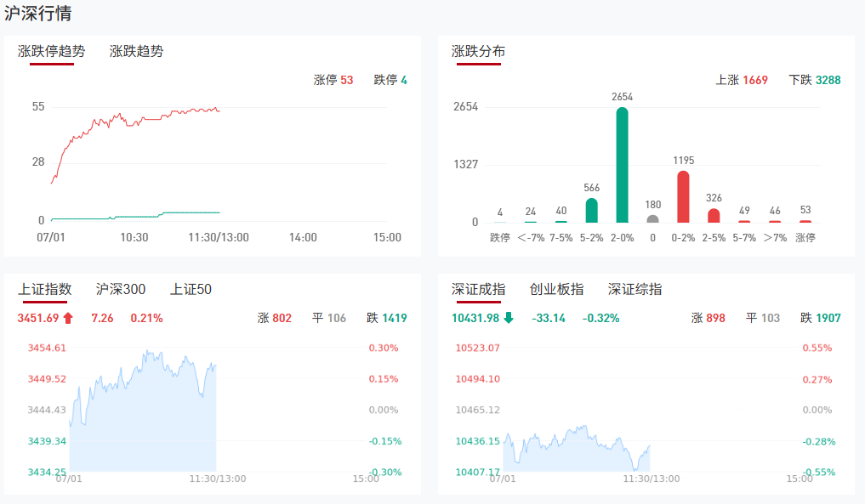The image size is (865, 504).
Task: Click the green down arrow beside 10431.98
Action: 509,319
